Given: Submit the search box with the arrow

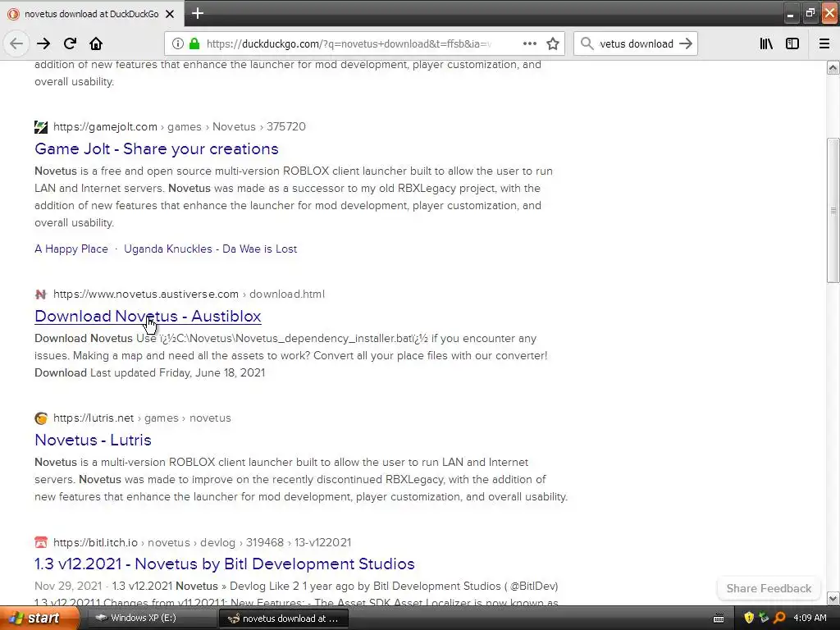Looking at the screenshot, I should coord(686,44).
